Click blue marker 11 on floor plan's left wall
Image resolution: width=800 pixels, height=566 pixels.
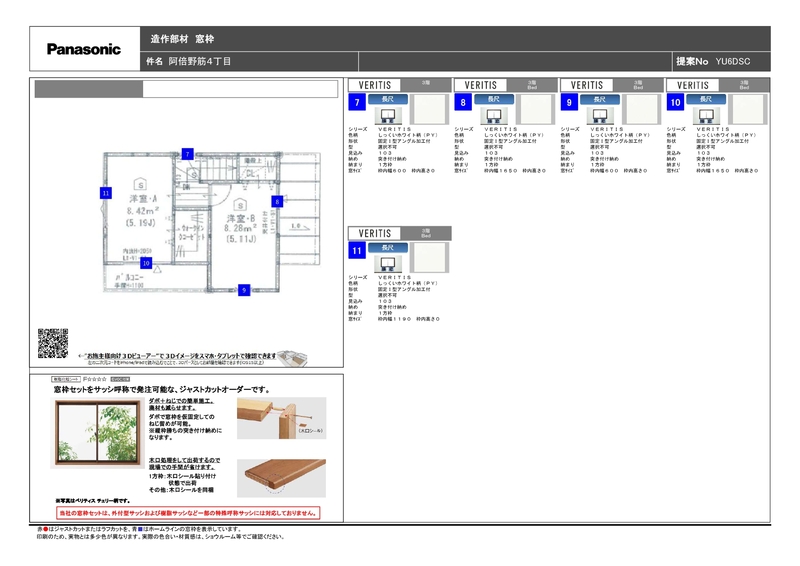click(x=104, y=191)
